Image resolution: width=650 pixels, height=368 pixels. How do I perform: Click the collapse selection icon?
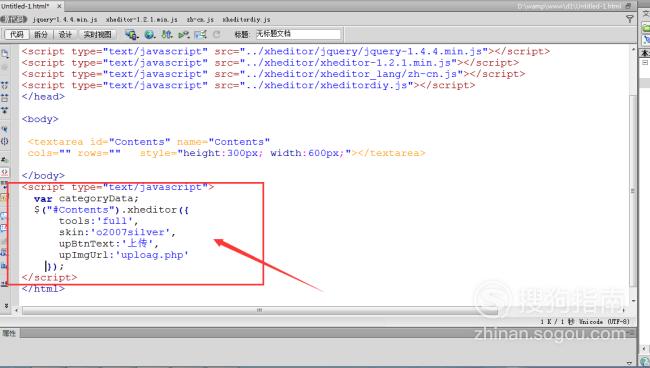tap(5, 98)
